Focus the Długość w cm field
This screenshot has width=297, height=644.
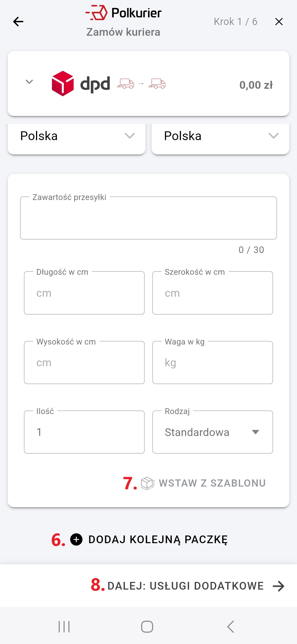click(84, 293)
